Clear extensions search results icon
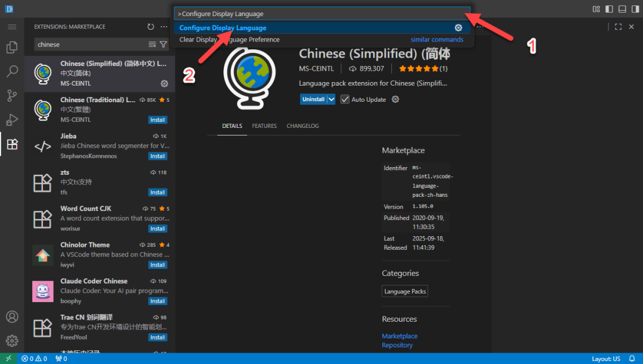Image resolution: width=643 pixels, height=364 pixels. click(152, 44)
